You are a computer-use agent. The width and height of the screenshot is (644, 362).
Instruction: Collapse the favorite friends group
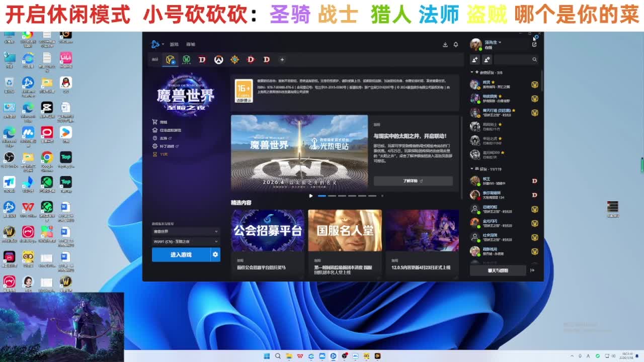472,73
